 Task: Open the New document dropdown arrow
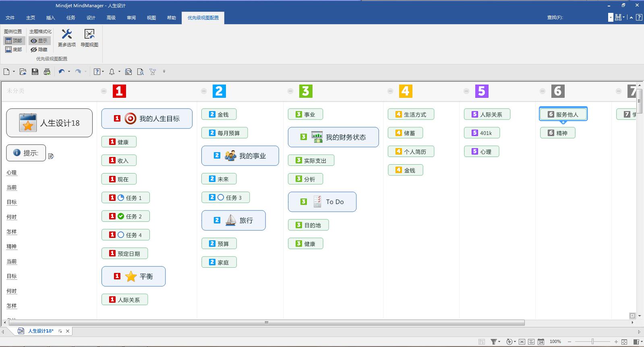click(14, 72)
